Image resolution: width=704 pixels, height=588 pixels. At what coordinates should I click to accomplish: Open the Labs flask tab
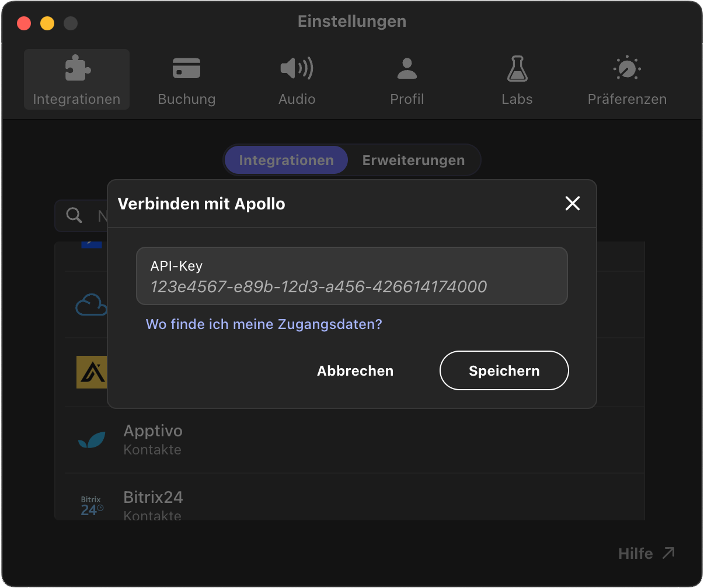click(517, 79)
